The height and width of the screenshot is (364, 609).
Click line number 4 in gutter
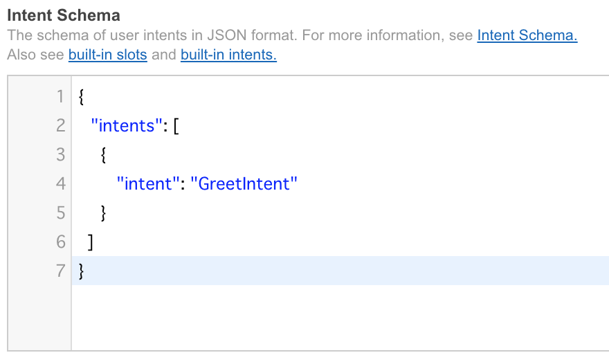pyautogui.click(x=60, y=184)
